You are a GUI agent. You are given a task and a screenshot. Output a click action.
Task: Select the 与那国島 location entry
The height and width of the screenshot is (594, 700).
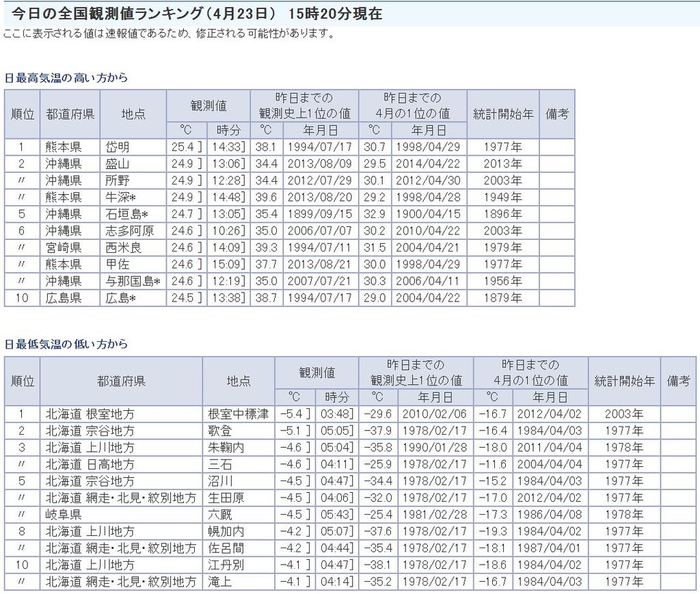tap(132, 281)
